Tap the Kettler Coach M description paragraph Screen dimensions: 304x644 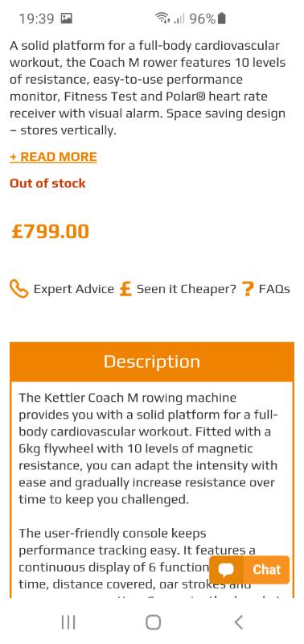[x=148, y=449]
